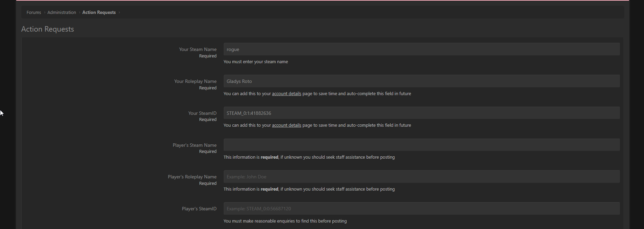Focus the Your Steam Name field containing rogue
The height and width of the screenshot is (229, 644).
click(x=421, y=49)
